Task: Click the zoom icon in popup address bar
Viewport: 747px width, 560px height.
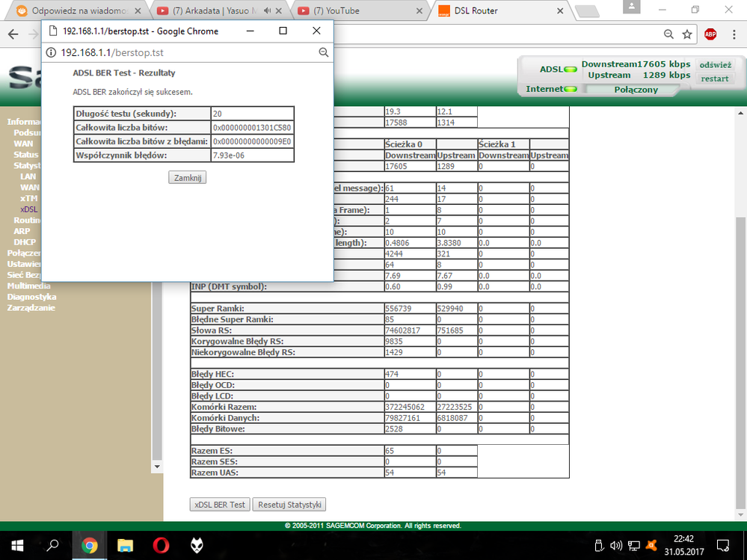Action: click(324, 52)
